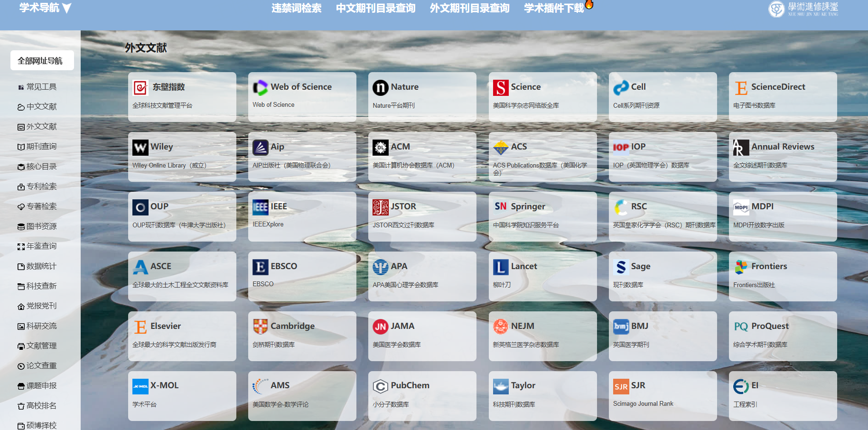868x430 pixels.
Task: Open the ProQuest card title link
Action: click(x=770, y=326)
